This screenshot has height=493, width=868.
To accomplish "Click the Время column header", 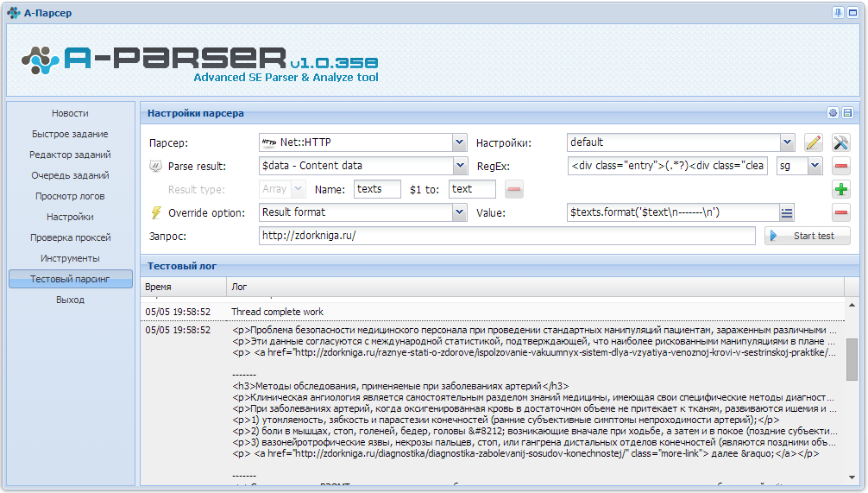I will (183, 287).
